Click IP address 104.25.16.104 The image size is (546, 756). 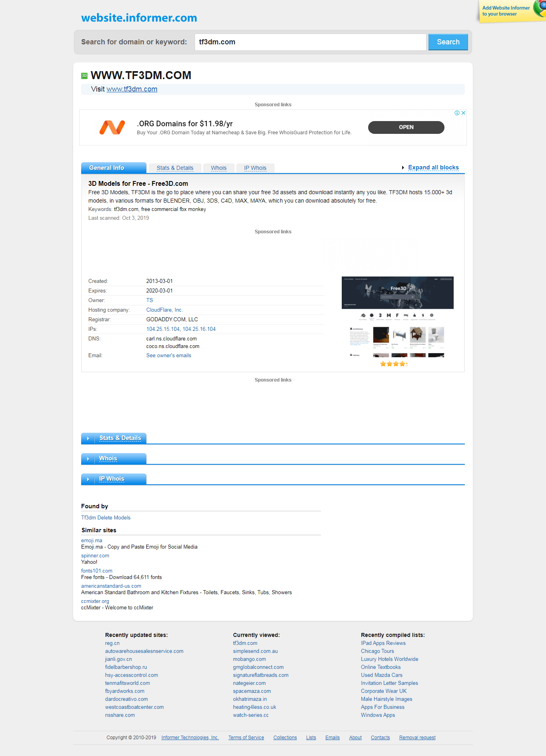tap(199, 329)
